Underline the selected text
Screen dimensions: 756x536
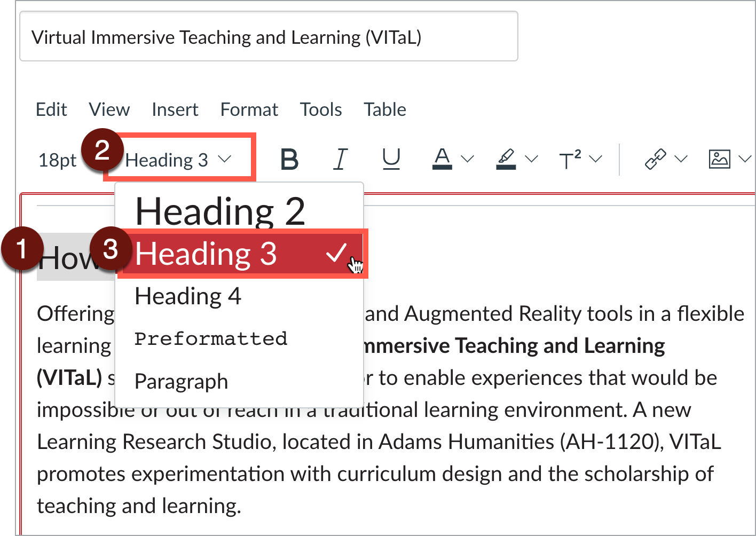391,159
